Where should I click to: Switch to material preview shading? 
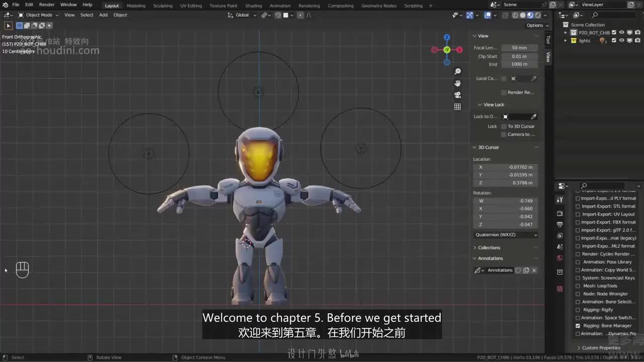coord(530,15)
